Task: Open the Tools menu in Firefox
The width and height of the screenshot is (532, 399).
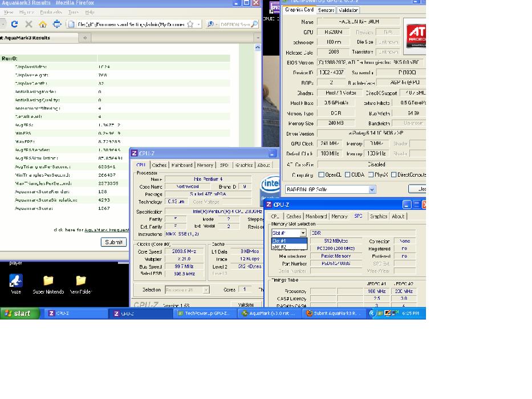Action: 74,12
